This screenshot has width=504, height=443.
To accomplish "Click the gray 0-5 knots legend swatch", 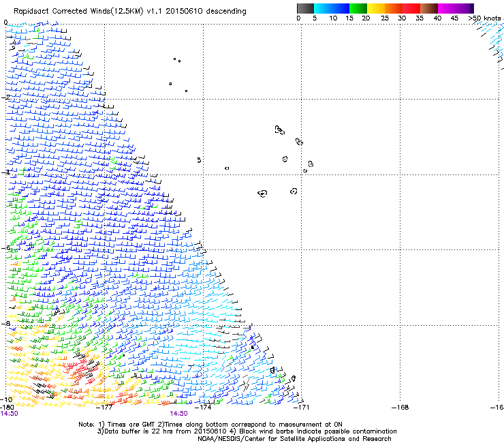I will [x=305, y=8].
